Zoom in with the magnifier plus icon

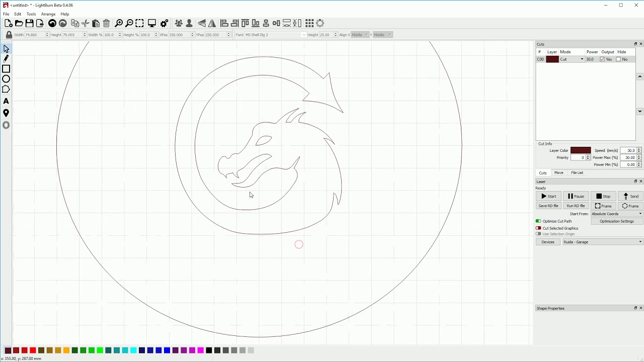click(x=119, y=23)
